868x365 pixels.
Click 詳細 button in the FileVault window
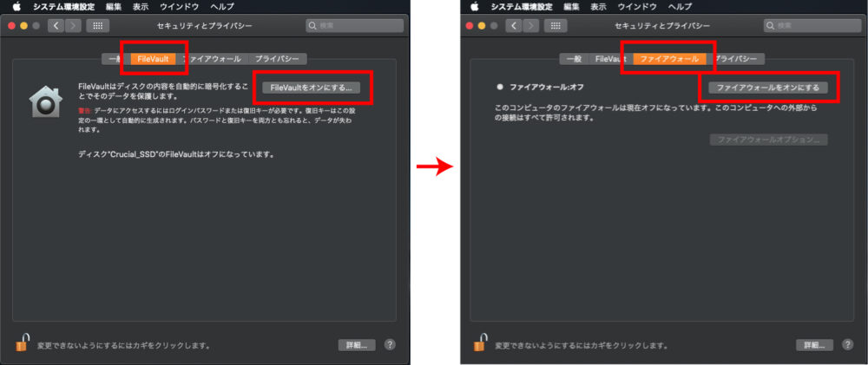356,344
